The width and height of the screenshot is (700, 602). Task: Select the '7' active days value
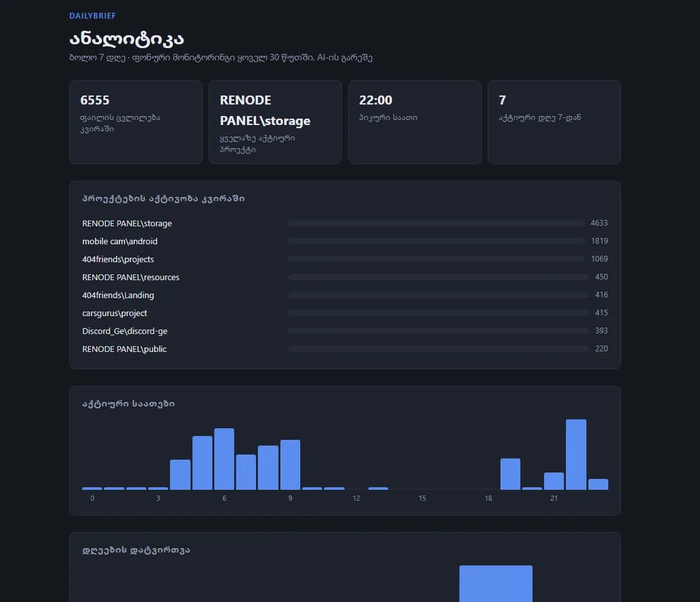click(x=502, y=100)
